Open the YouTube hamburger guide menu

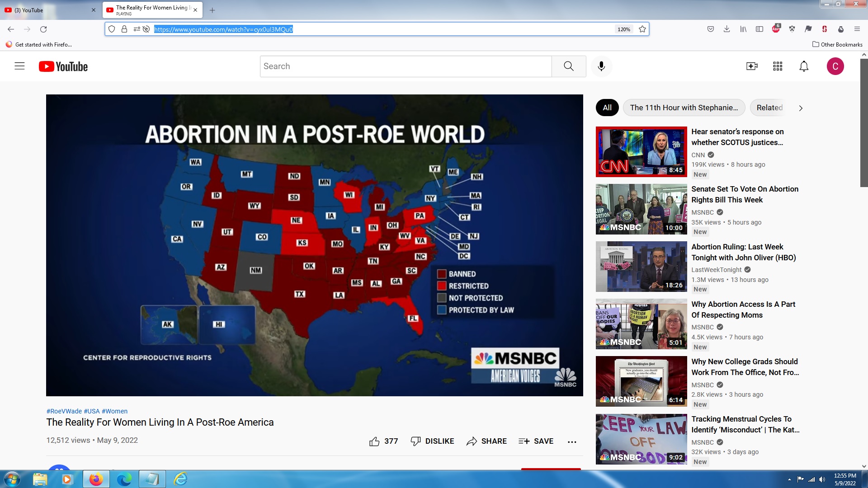tap(19, 66)
